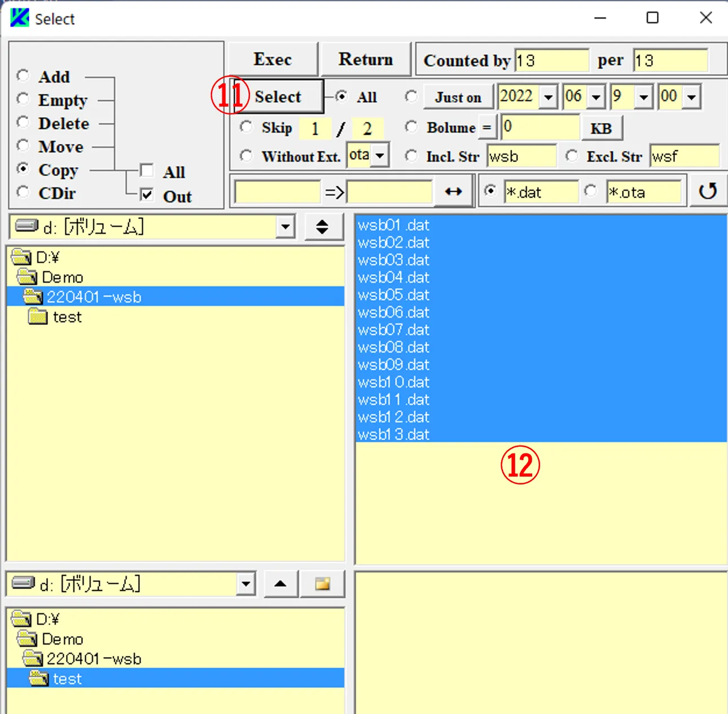Click the Skip denominator 2 field
This screenshot has width=728, height=714.
[367, 129]
